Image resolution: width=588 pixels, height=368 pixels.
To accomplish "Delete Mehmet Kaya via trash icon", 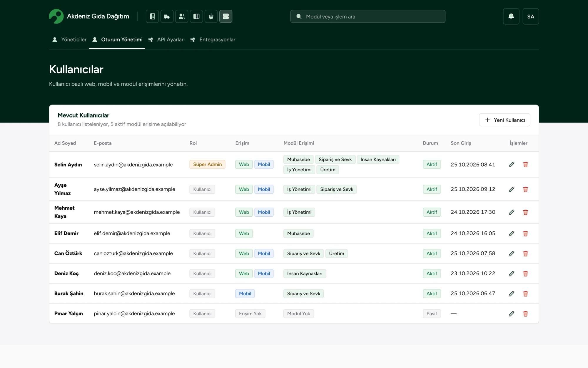I will [526, 212].
